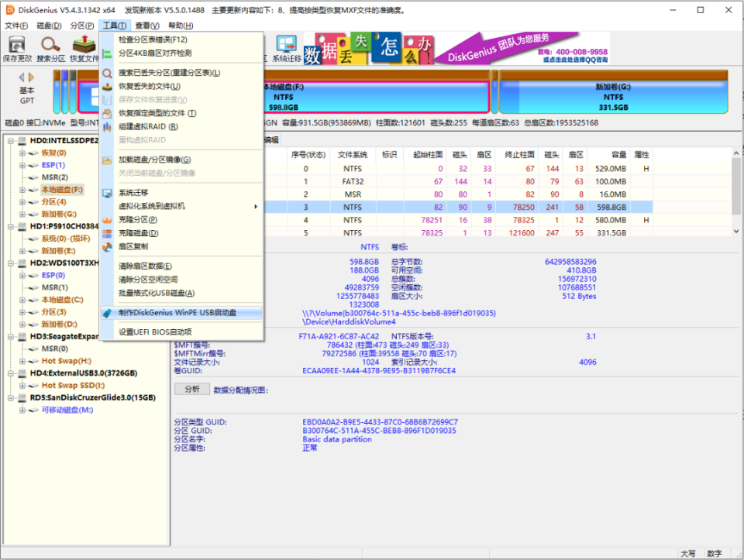This screenshot has width=744, height=560.
Task: Select 新加卷(D:) in the disk tree
Action: click(x=60, y=325)
